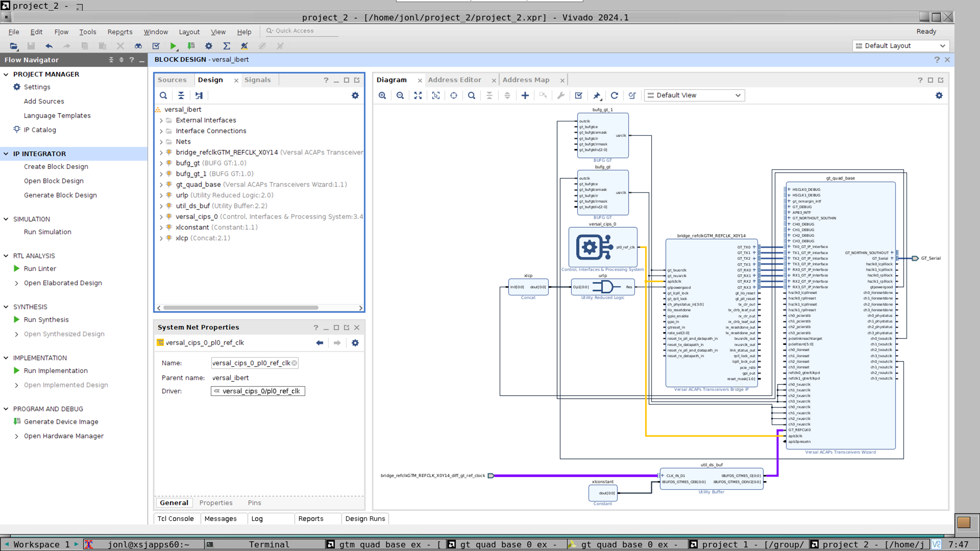Screen dimensions: 980x551
Task: Collapse the IP INTEGRATOR section
Action: (6, 154)
